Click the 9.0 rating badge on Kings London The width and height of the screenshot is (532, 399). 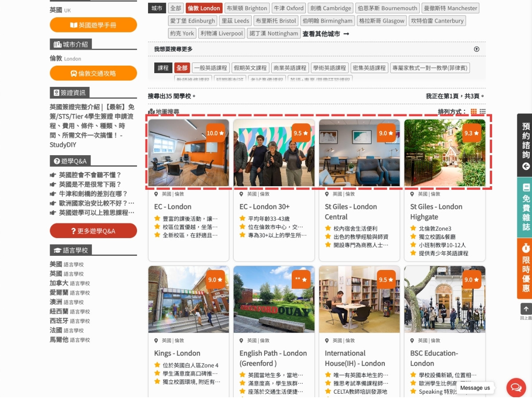(x=215, y=280)
